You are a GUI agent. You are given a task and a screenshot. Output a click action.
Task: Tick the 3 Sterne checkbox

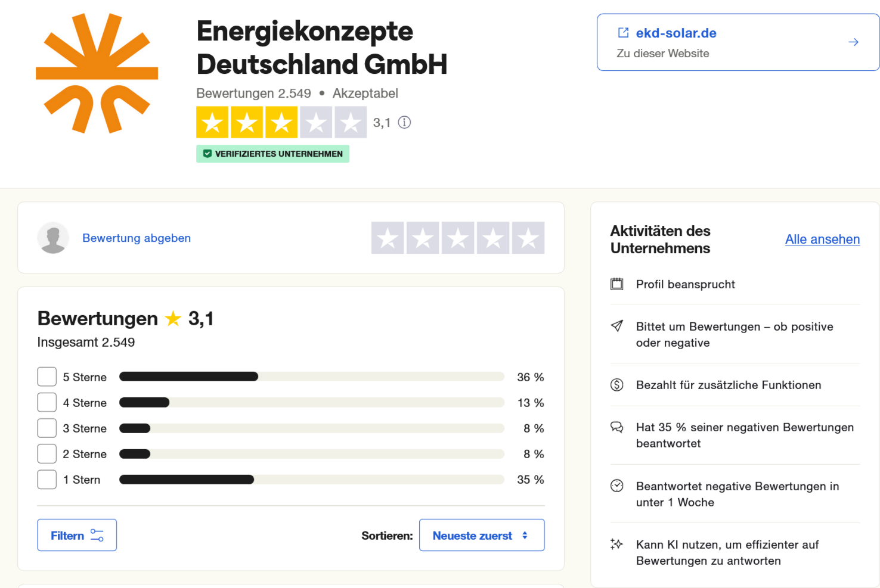[x=47, y=428]
